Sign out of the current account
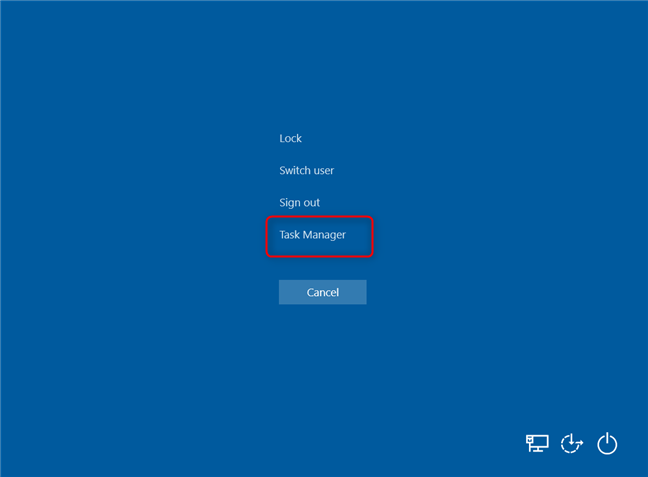Viewport: 648px width, 477px height. click(x=300, y=203)
